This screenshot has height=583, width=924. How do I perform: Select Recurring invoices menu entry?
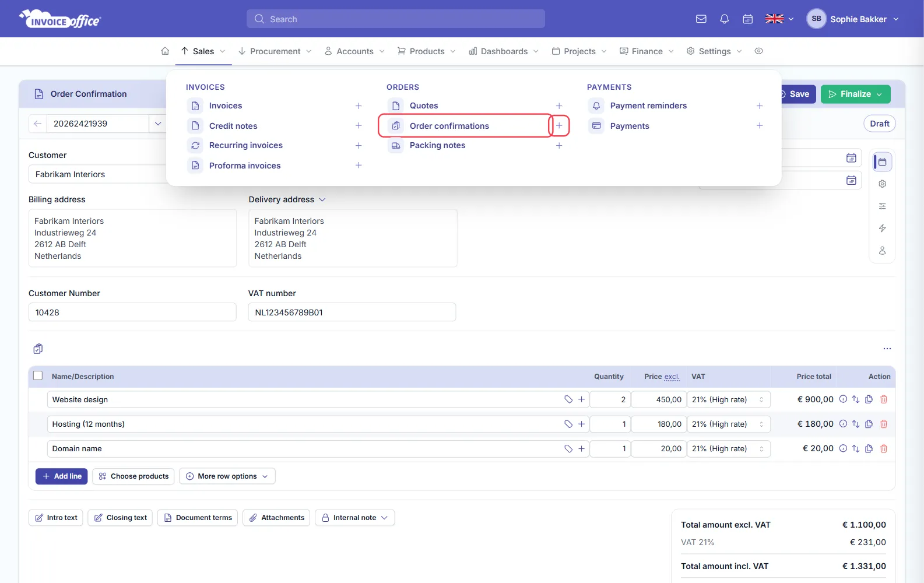coord(246,146)
